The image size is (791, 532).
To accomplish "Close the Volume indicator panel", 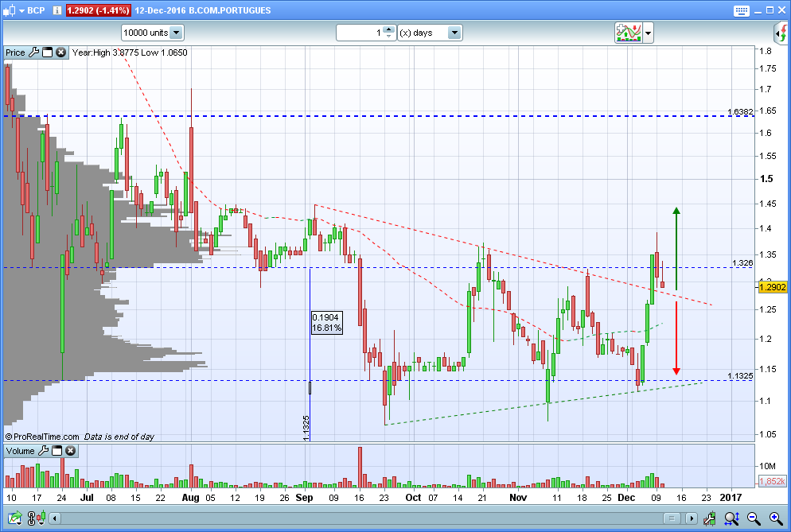I will pyautogui.click(x=71, y=450).
